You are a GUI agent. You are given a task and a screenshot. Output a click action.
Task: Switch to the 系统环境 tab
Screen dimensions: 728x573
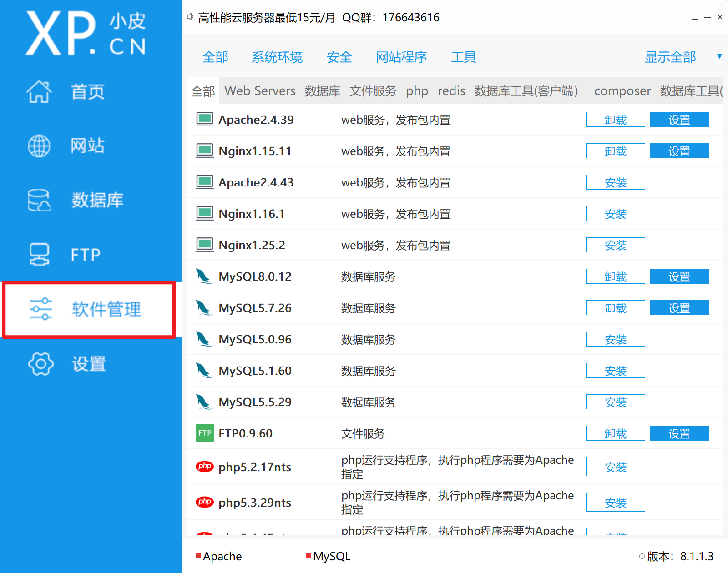point(277,57)
